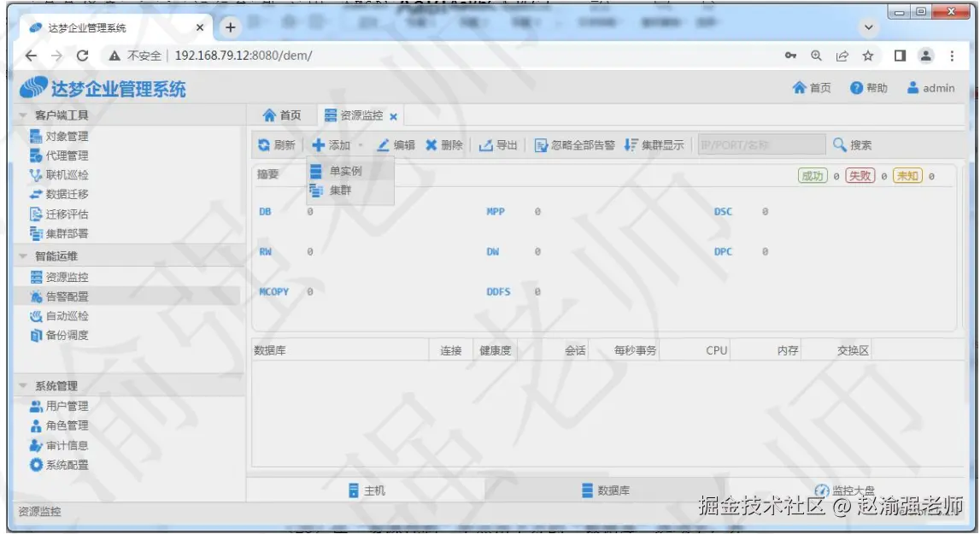
Task: Close the 资源监控 tab
Action: pos(393,116)
